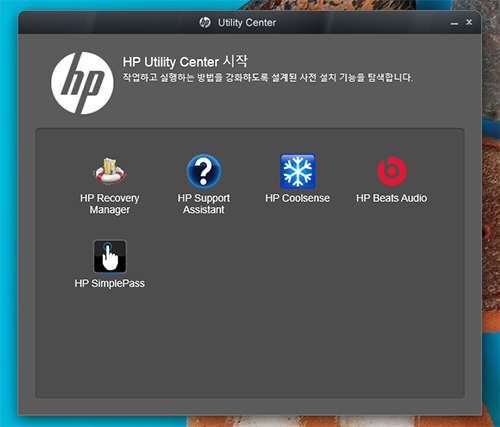
Task: Open HP SimplePass fingerprint hand icon
Action: (110, 256)
